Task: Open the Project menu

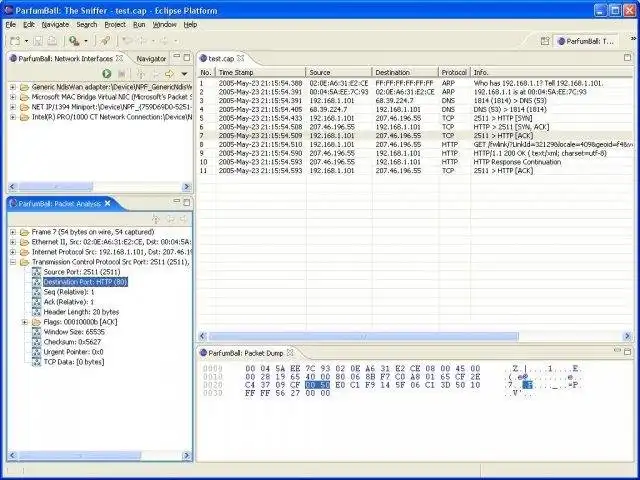Action: pos(115,24)
